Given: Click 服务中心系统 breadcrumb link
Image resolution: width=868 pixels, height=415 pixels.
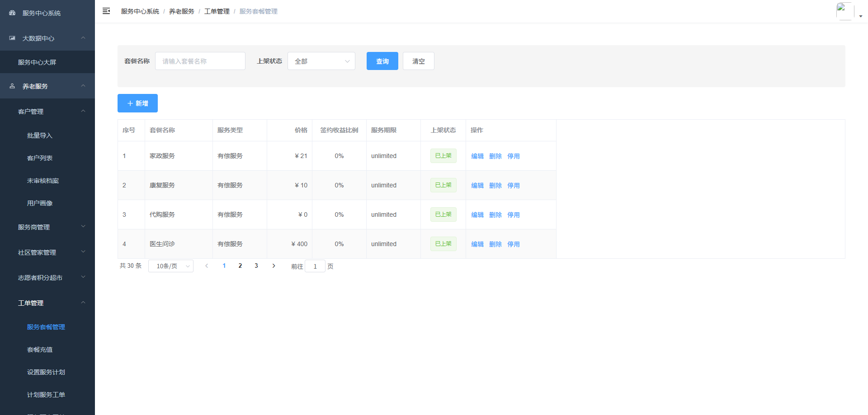Looking at the screenshot, I should click(x=140, y=11).
